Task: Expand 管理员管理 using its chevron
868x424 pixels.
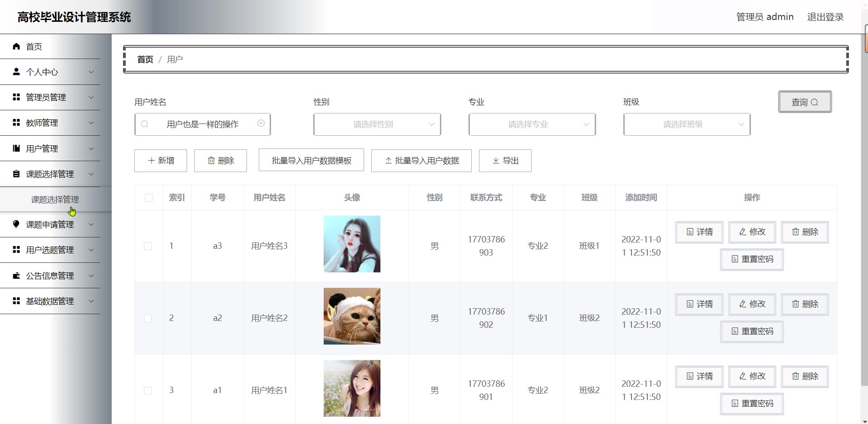Action: [x=91, y=97]
